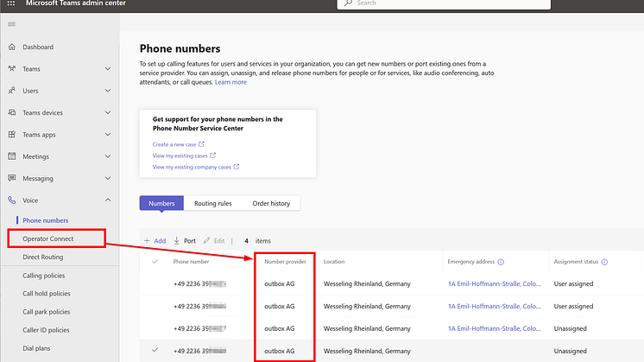
Task: Click the pencil Edit icon
Action: tap(206, 240)
